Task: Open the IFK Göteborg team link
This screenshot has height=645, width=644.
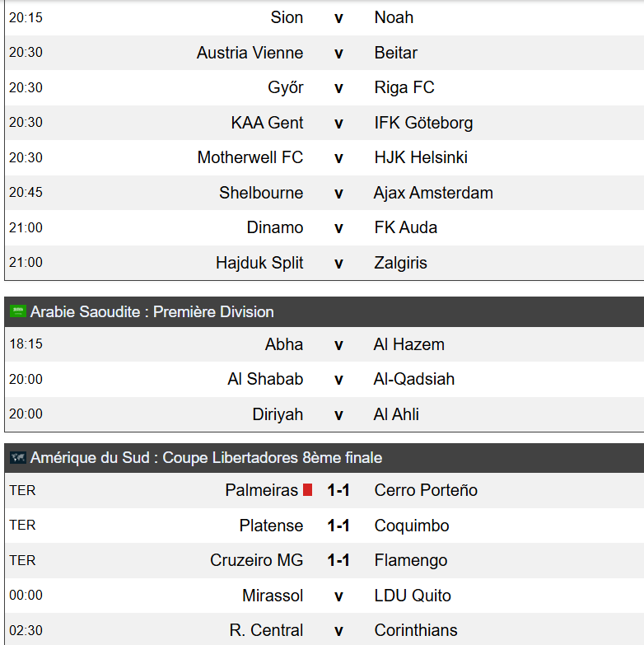Action: [x=423, y=123]
